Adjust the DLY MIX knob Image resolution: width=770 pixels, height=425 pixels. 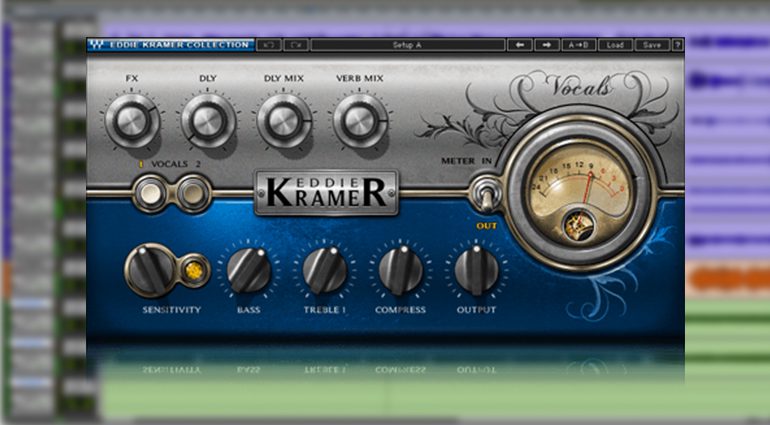pyautogui.click(x=284, y=120)
